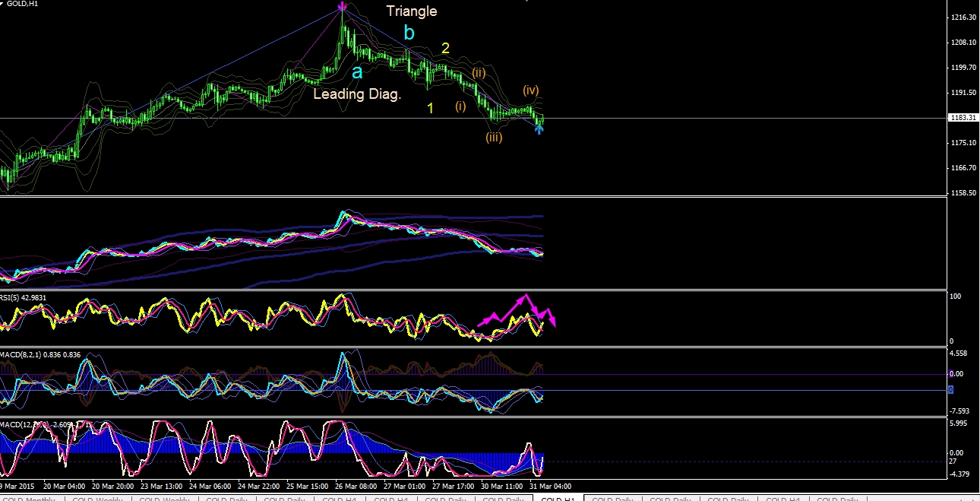Viewport: 980px width, 501px height.
Task: Select the orange (iii) wave label
Action: coord(495,138)
